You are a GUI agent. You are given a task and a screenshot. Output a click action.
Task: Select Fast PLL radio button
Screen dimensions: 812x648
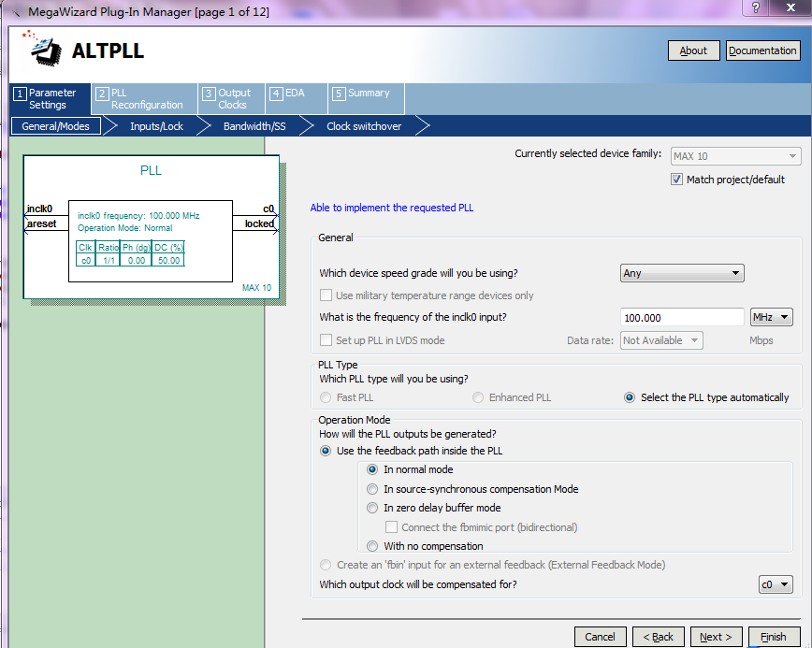326,397
